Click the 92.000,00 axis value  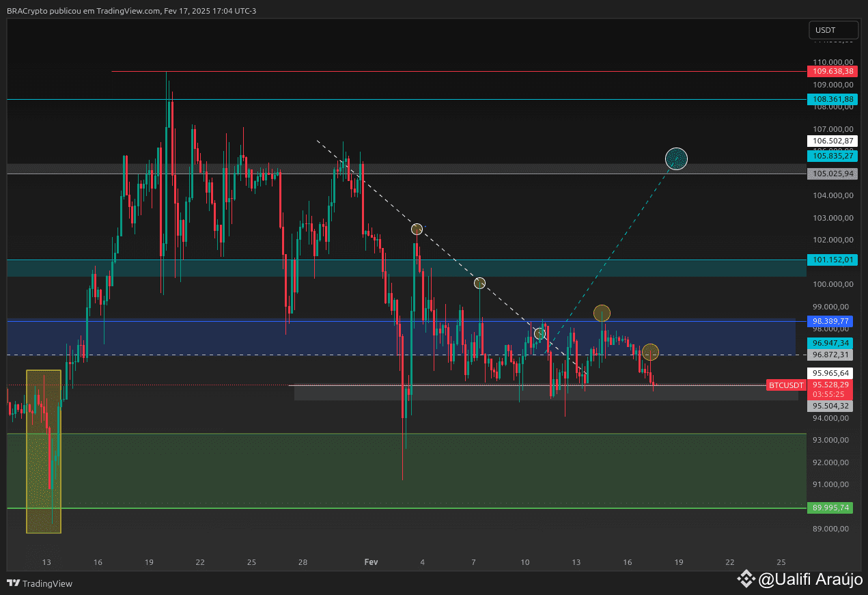click(830, 462)
